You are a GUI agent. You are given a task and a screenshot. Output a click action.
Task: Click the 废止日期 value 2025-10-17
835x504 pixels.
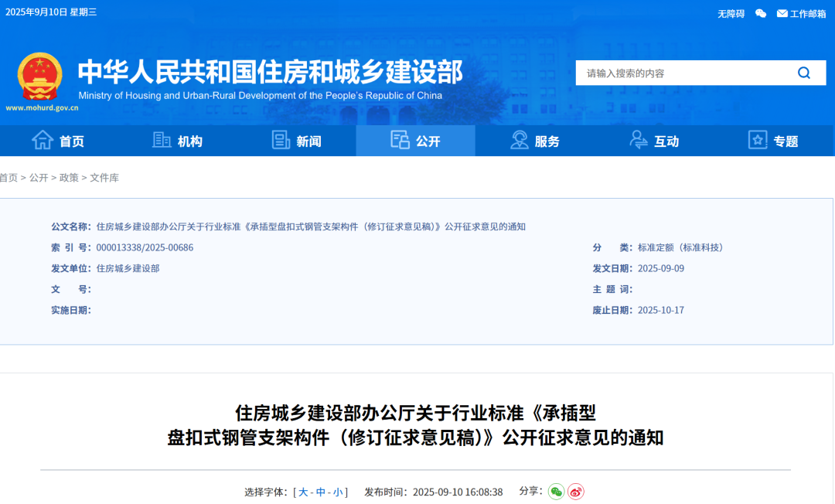tap(661, 310)
